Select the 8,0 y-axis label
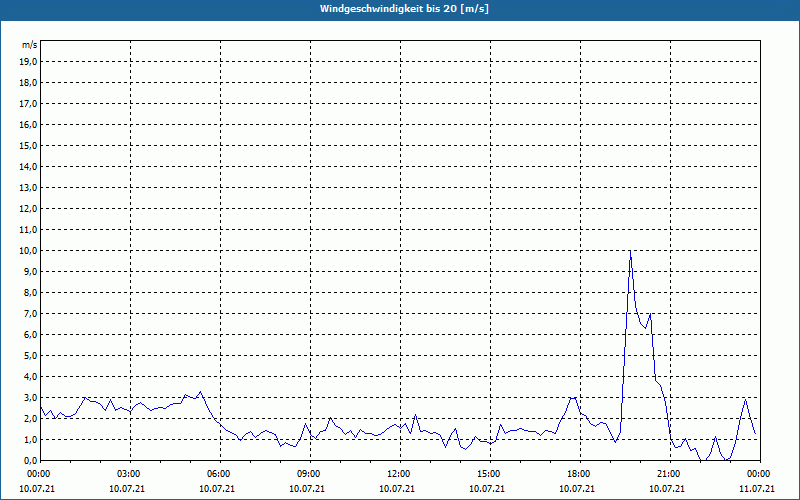Screen dimensions: 800x500 coord(30,293)
